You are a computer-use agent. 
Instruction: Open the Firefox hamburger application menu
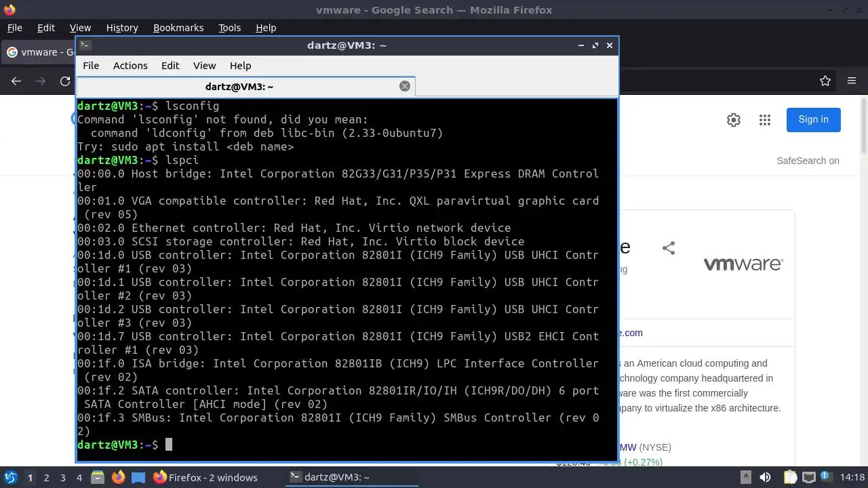point(852,81)
